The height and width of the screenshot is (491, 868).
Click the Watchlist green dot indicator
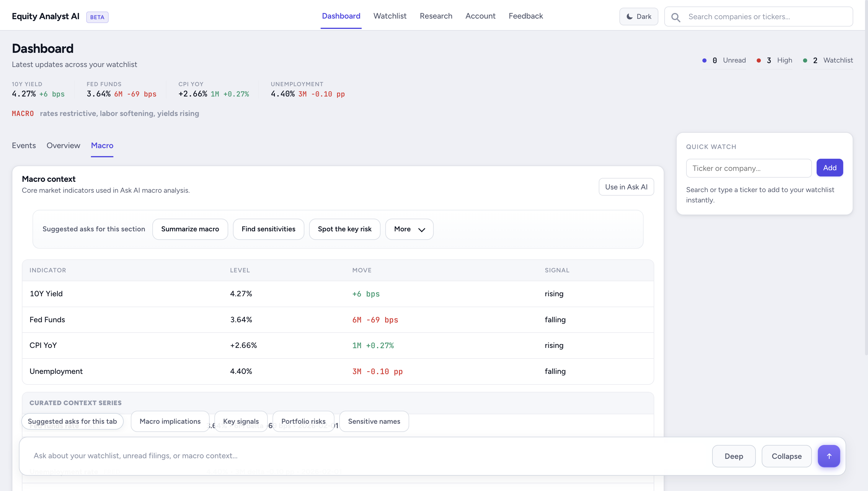point(805,60)
